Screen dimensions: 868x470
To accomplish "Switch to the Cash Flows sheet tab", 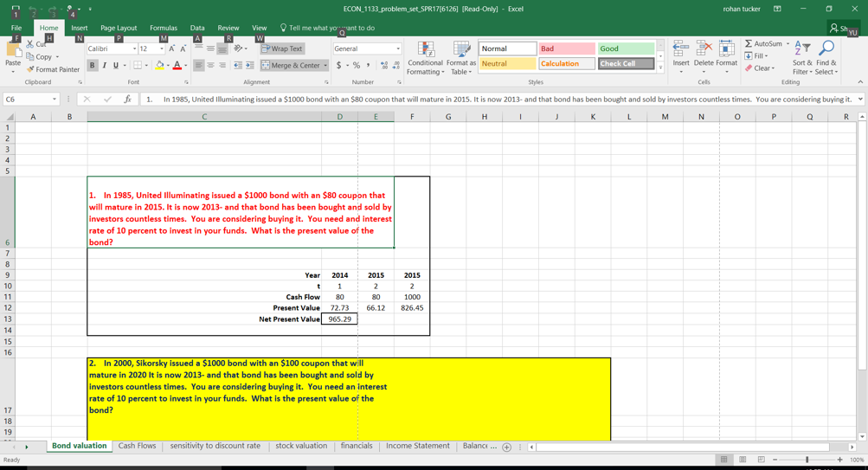I will [x=137, y=446].
